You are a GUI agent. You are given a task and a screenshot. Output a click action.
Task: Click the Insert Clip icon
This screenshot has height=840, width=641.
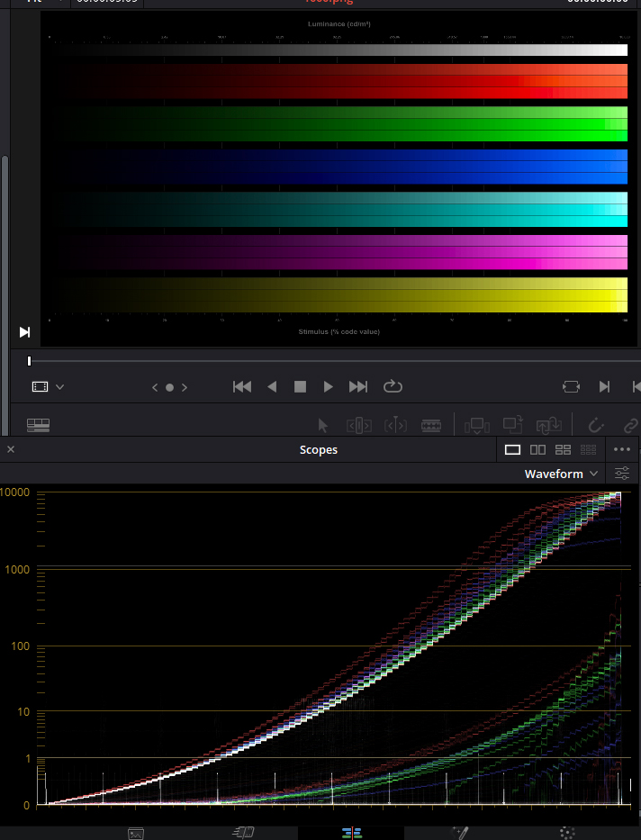(476, 425)
